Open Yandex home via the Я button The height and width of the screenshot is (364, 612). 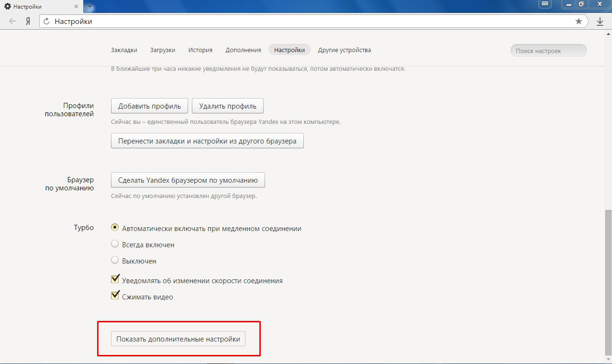(x=28, y=22)
